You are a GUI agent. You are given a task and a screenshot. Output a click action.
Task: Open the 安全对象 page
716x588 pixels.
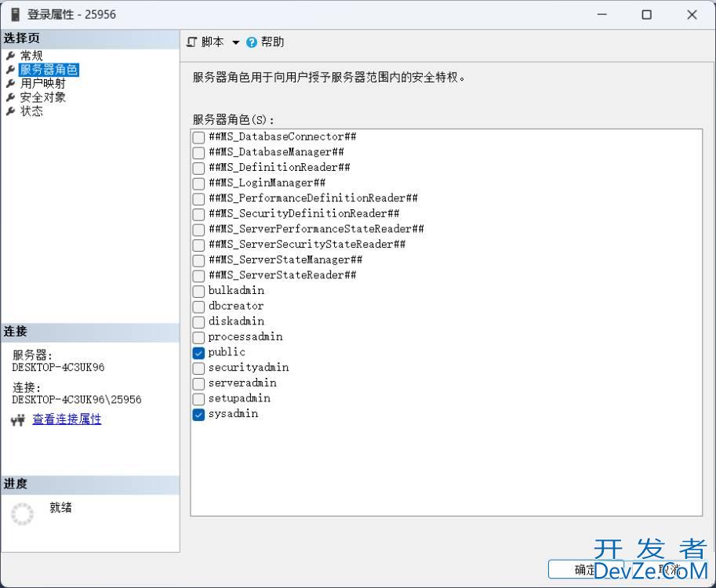pos(43,97)
